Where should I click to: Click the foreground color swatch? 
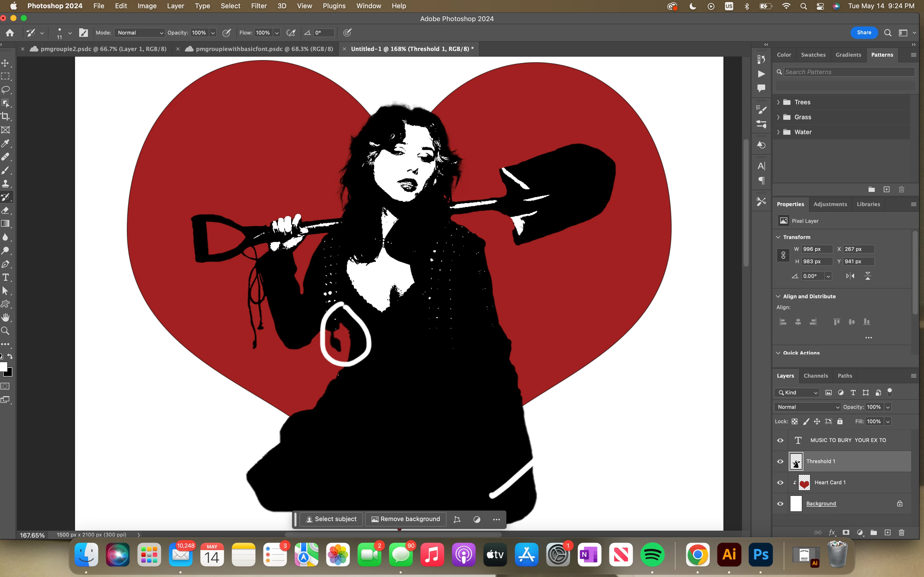coord(3,367)
